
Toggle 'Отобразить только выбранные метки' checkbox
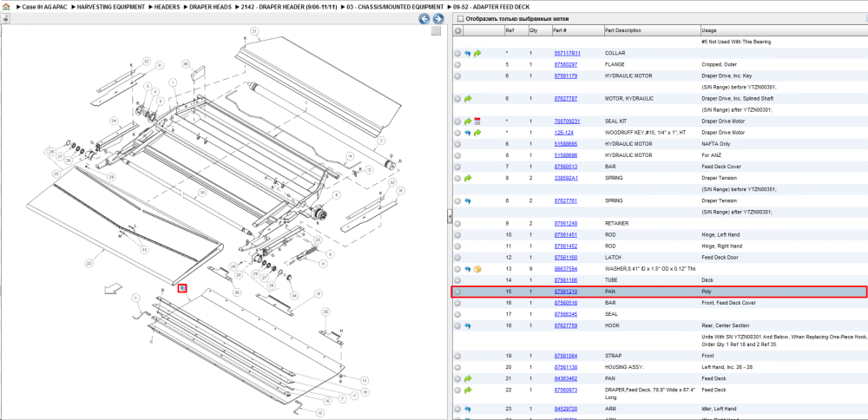(x=461, y=19)
